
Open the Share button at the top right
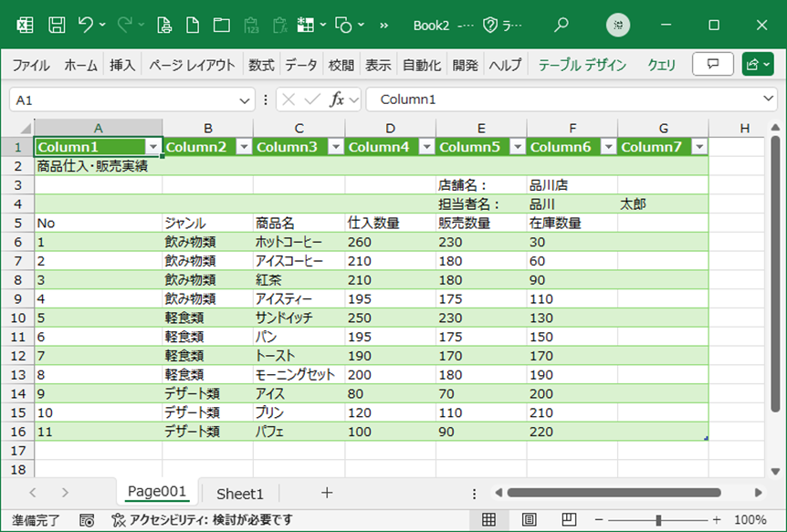tap(759, 64)
